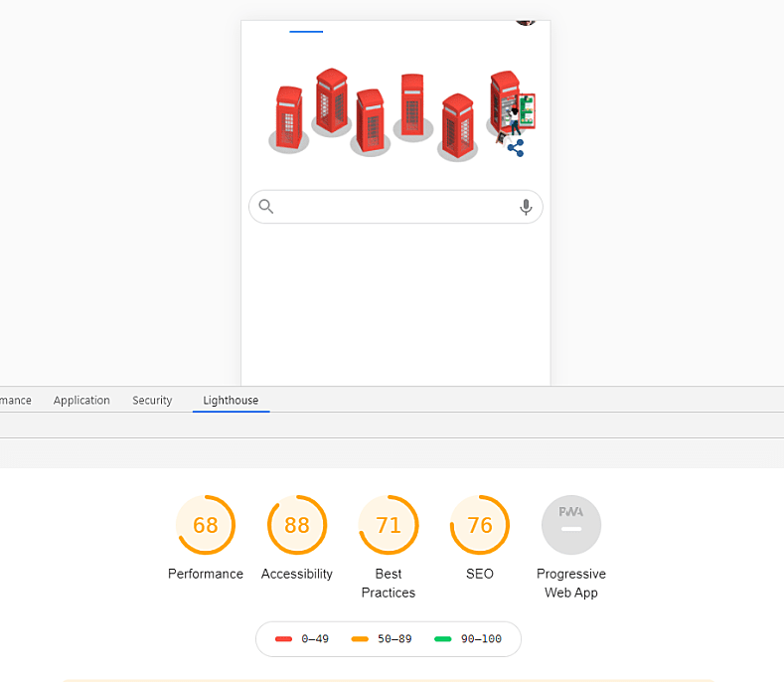Click the 'Progressive Web App' label
This screenshot has height=682, width=784.
pyautogui.click(x=571, y=583)
